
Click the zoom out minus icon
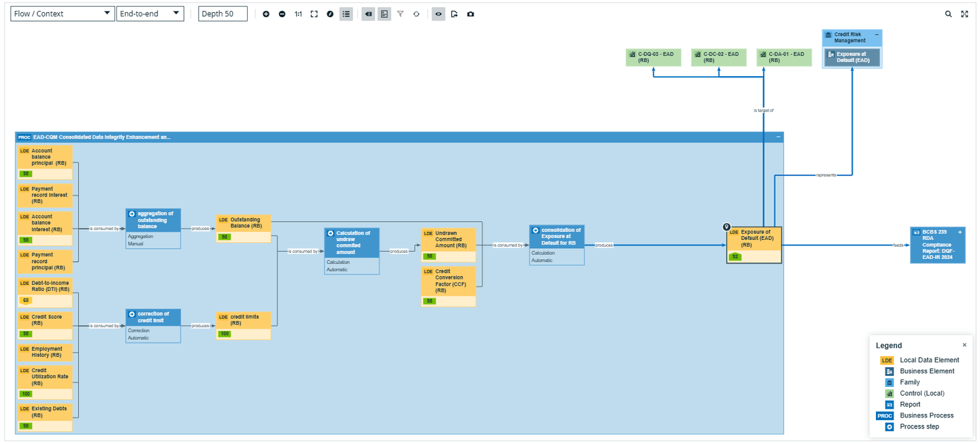pyautogui.click(x=282, y=14)
